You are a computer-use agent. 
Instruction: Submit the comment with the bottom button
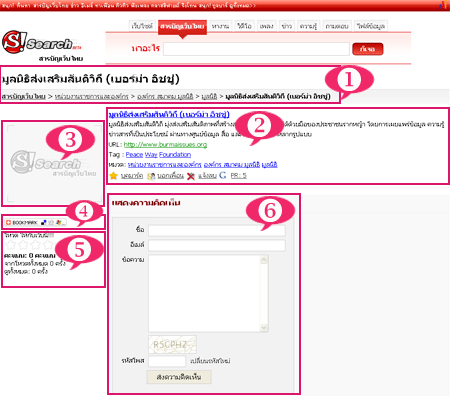[x=179, y=377]
